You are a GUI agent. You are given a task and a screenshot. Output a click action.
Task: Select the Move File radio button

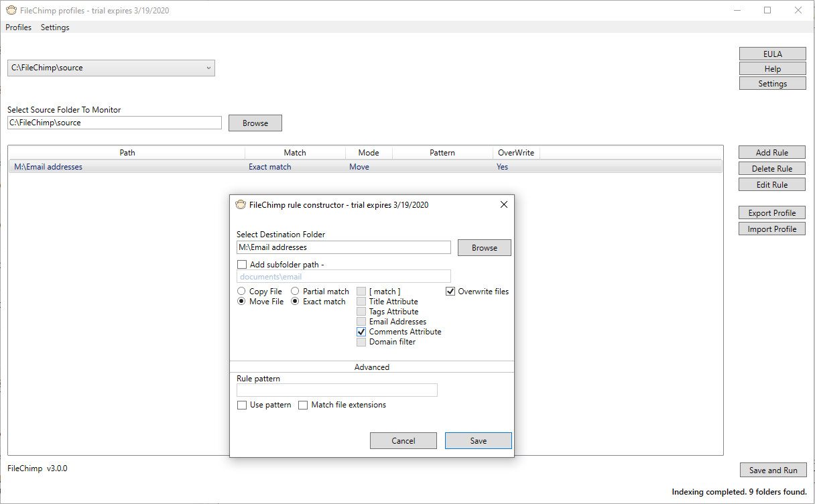coord(241,302)
